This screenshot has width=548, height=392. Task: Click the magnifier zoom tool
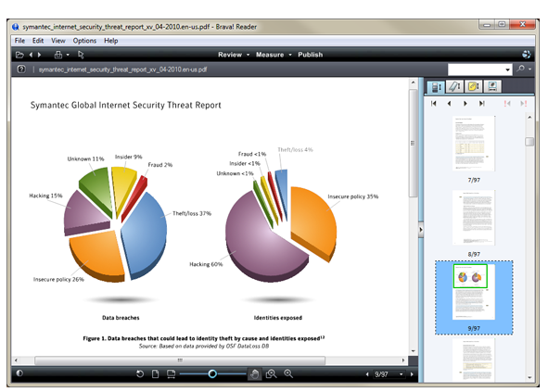click(288, 373)
